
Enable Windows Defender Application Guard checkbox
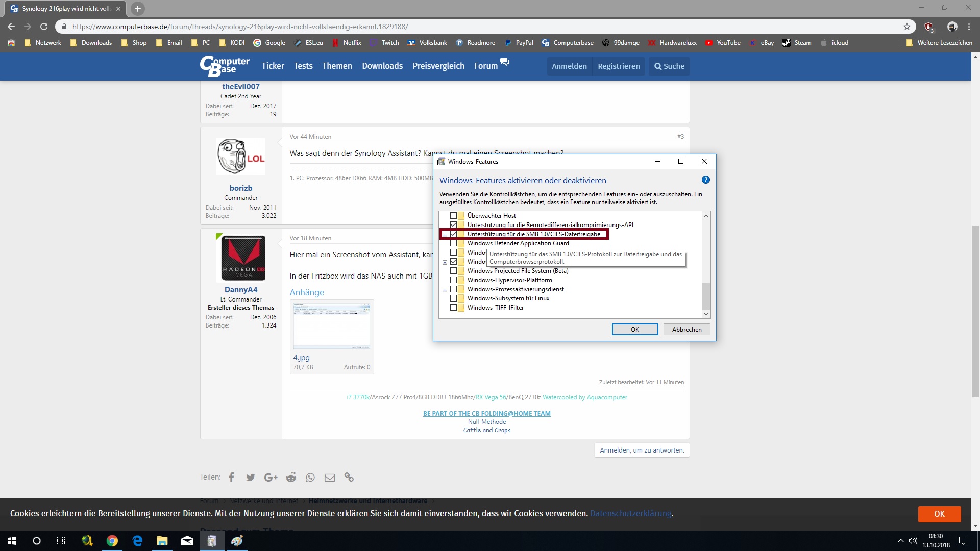coord(453,243)
